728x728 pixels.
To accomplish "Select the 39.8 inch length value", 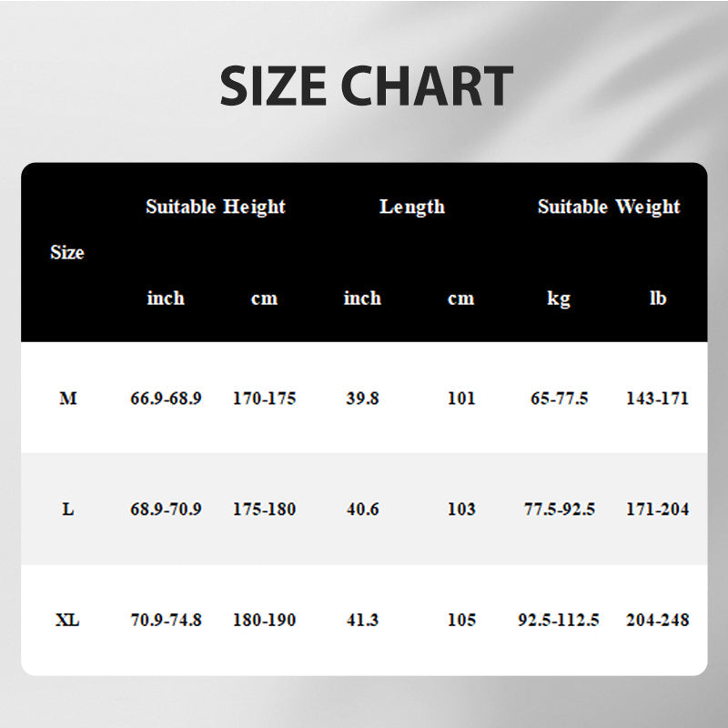I will pyautogui.click(x=362, y=399).
